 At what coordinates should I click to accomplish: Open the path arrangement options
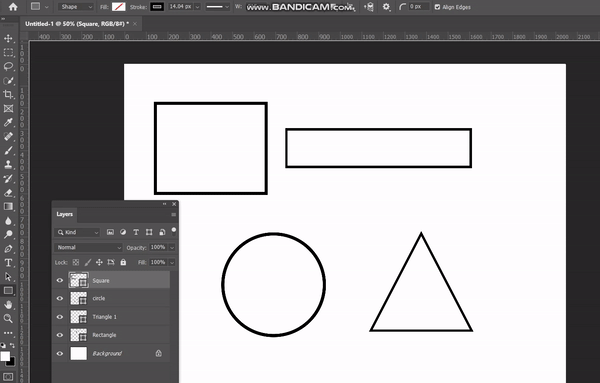click(x=369, y=7)
